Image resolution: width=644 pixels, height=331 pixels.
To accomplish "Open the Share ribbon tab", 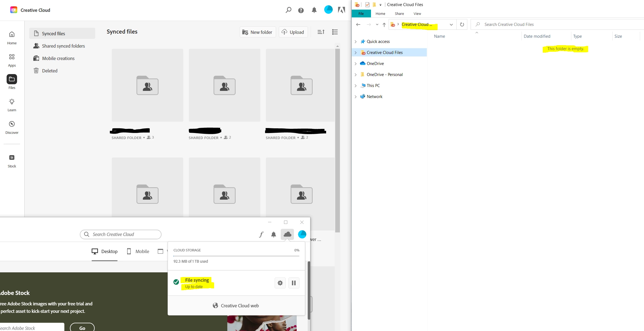I will click(x=399, y=13).
